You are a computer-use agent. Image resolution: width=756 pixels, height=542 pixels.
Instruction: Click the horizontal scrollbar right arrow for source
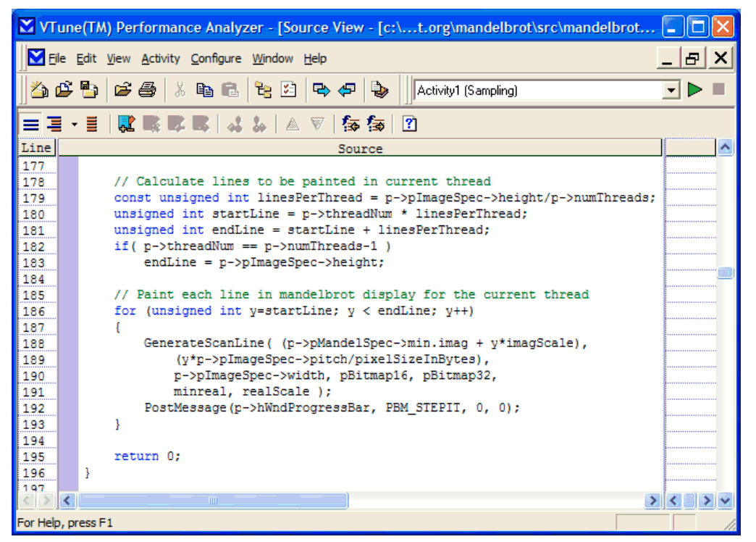pyautogui.click(x=652, y=501)
